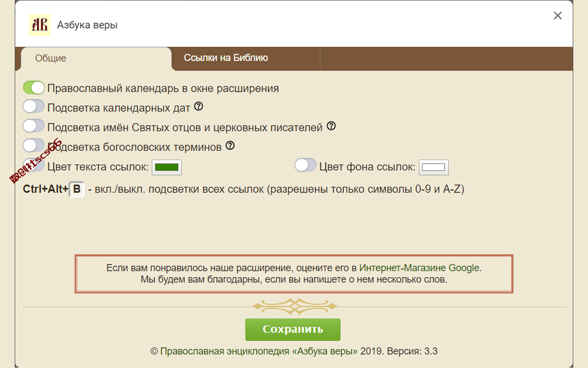Toggle Цвет фона ссылок switch
Image resolution: width=588 pixels, height=368 pixels.
click(305, 165)
